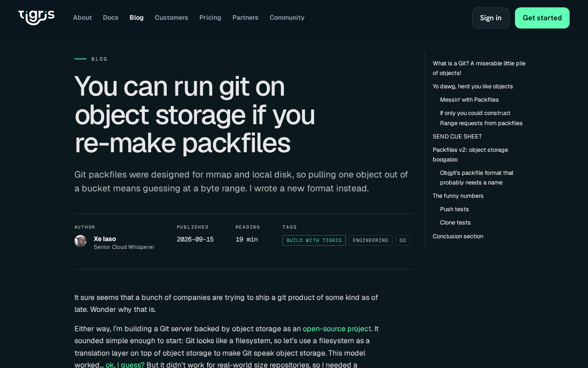Screen dimensions: 588x368
Task: Follow the open-source project link
Action: coord(337,328)
